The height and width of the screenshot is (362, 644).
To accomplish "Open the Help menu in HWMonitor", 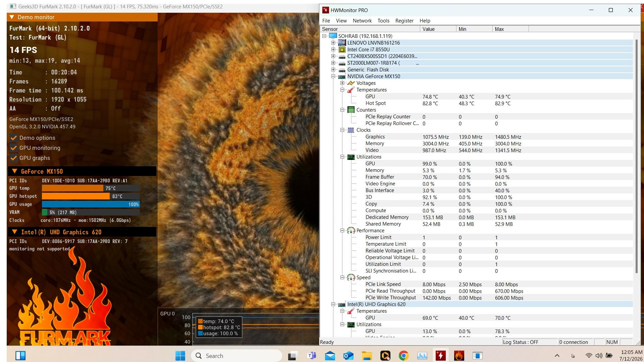I will [425, 21].
